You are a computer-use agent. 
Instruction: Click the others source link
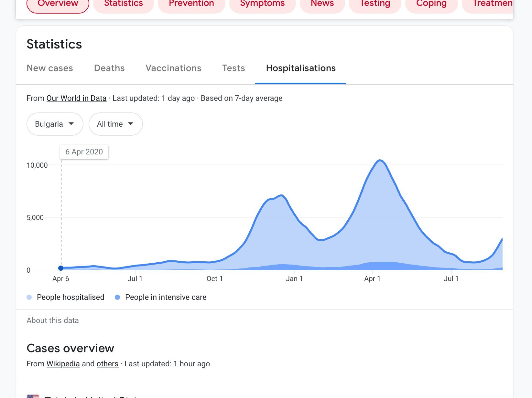107,364
